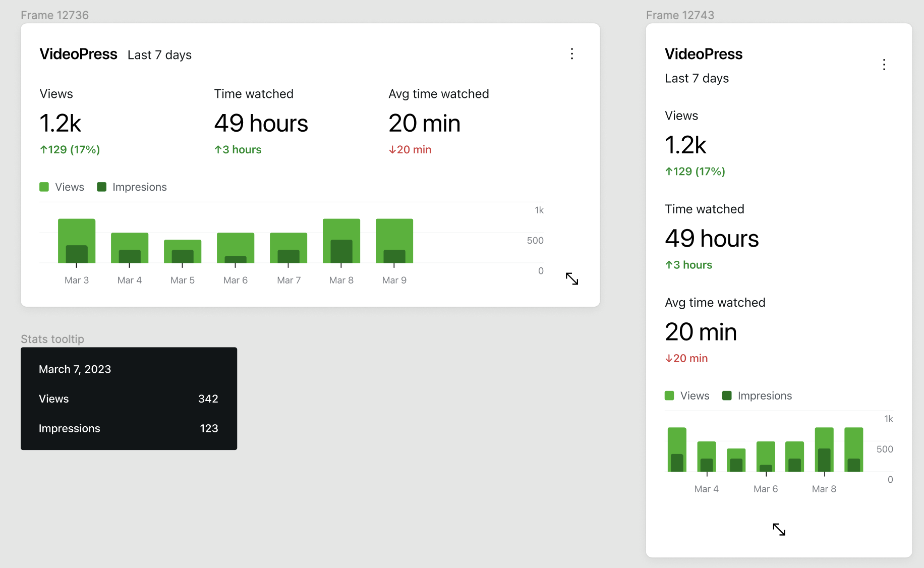Select the Mar 8 bar in Frame 12743
The height and width of the screenshot is (568, 924).
coord(824,449)
